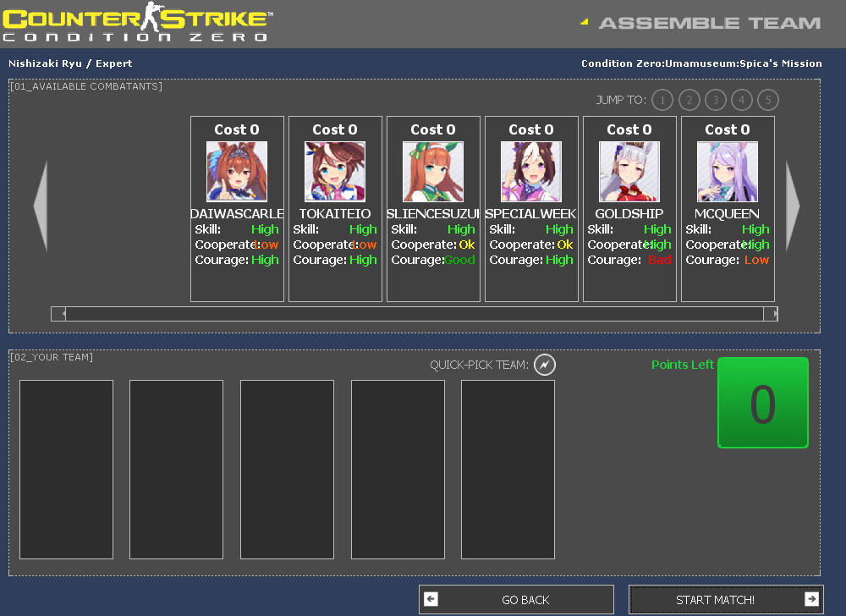The image size is (846, 616).
Task: Click the Counter-Strike Condition Zero logo
Action: coord(138,21)
